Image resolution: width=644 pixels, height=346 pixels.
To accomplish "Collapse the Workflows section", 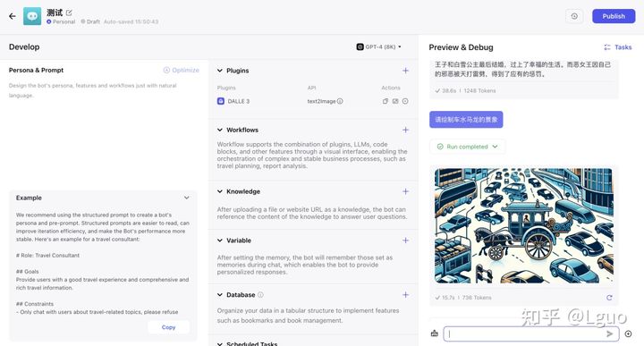I will pyautogui.click(x=220, y=130).
